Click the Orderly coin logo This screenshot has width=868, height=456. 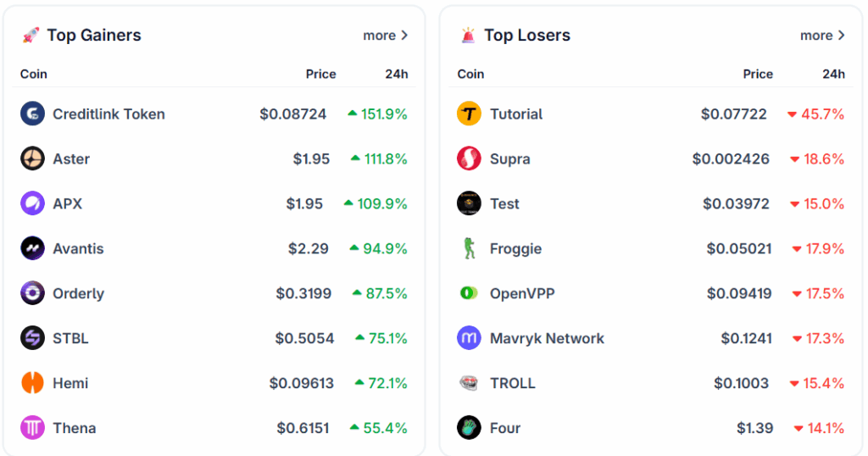(32, 293)
